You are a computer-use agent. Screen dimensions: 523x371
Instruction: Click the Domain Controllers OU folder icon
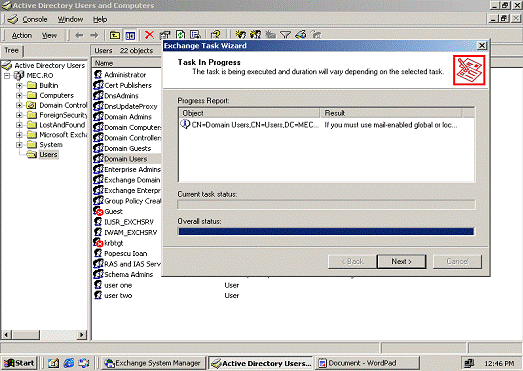click(x=31, y=105)
